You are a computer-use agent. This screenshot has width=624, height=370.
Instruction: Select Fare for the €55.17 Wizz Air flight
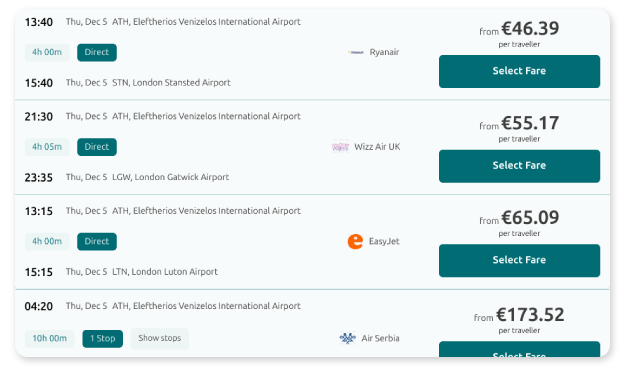[519, 166]
